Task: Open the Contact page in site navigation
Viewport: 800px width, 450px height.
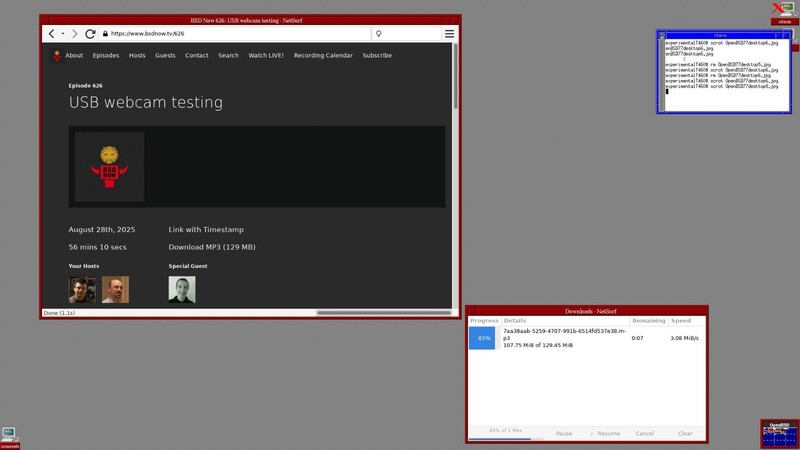Action: point(196,55)
